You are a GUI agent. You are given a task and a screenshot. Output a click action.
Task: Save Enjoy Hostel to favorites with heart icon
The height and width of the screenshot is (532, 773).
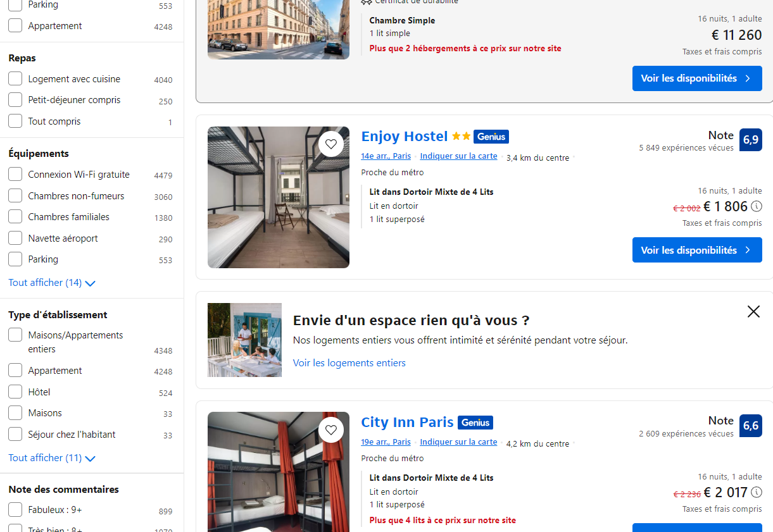point(331,144)
